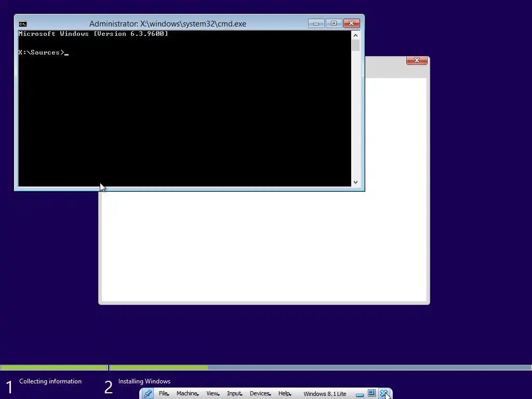Click the 'Microsoft Windows [Version 6.3.9600]' line

coord(94,34)
